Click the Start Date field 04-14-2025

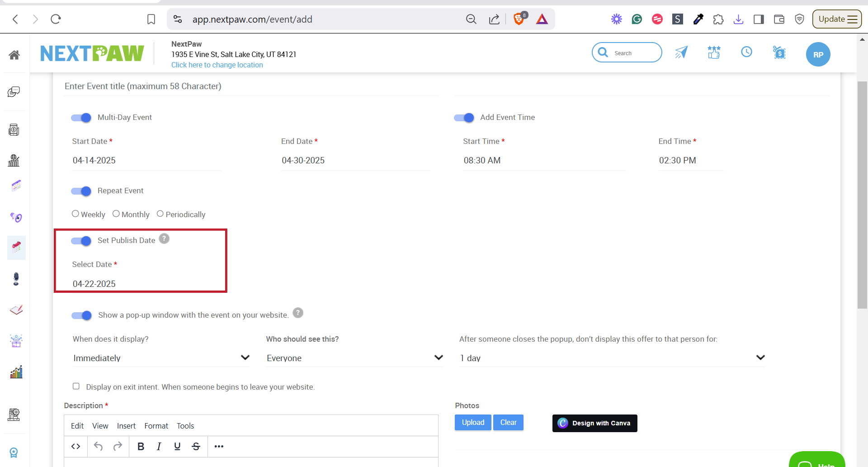tap(146, 160)
